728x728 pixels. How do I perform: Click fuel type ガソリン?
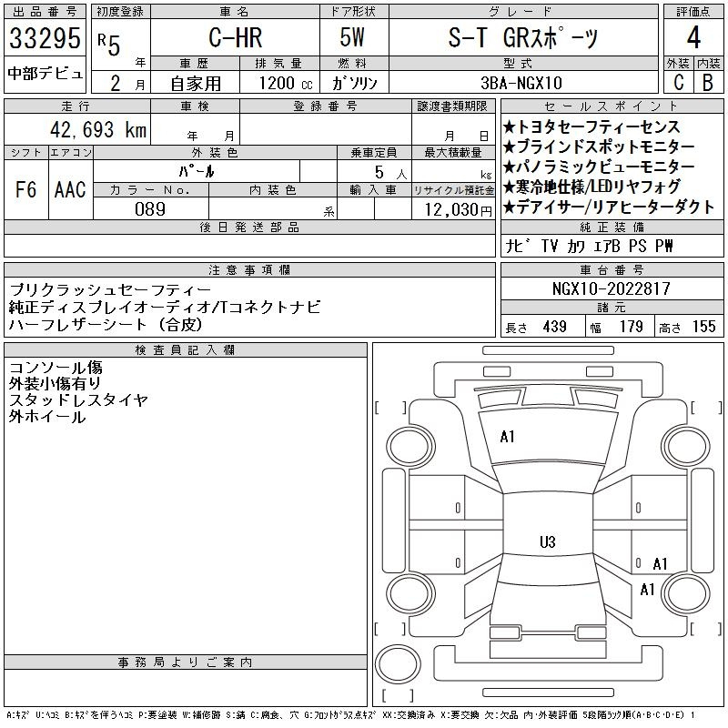(x=354, y=83)
